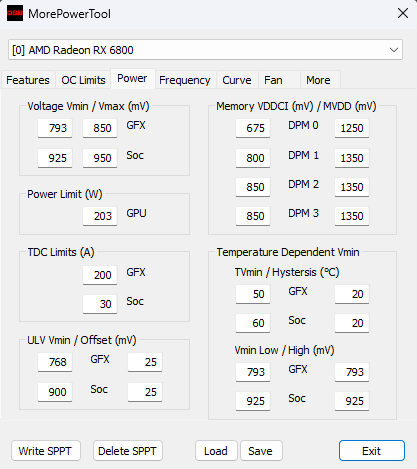
Task: Click the Save button
Action: pyautogui.click(x=261, y=451)
